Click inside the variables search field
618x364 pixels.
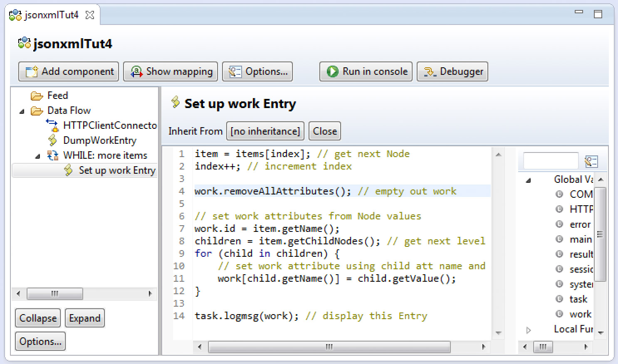[550, 160]
